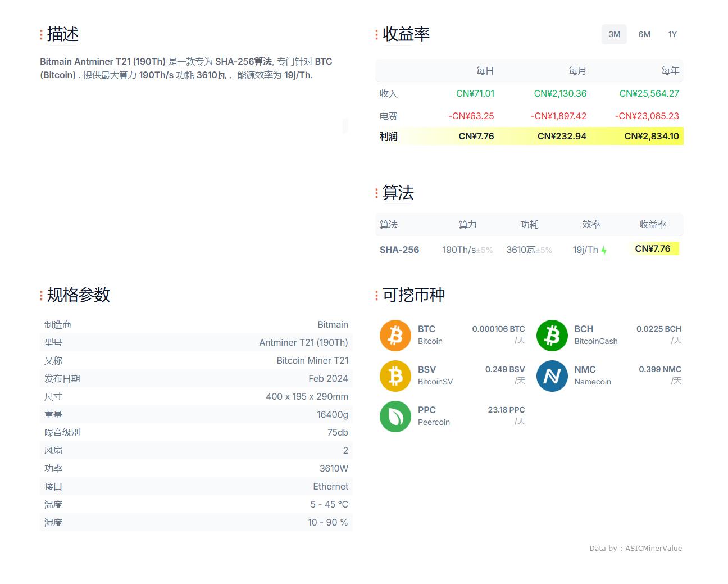Screen dimensions: 728x584
Task: Click the 收益率 section heading
Action: [406, 34]
